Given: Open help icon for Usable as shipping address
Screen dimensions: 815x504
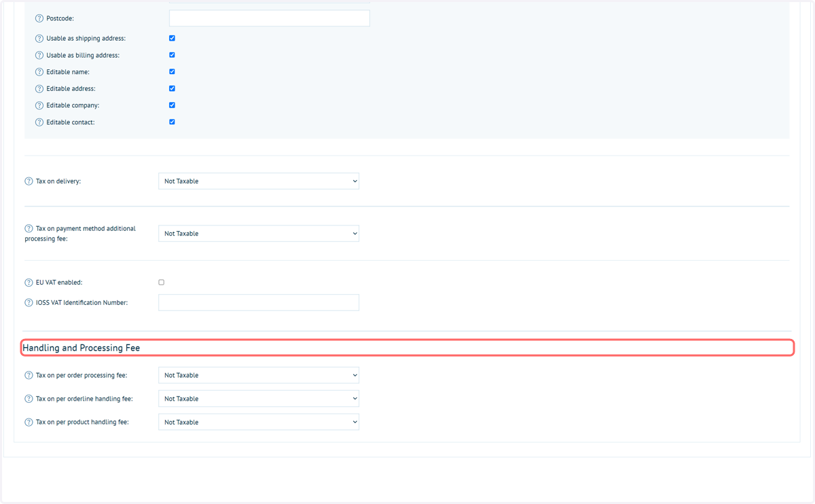Looking at the screenshot, I should coord(39,39).
